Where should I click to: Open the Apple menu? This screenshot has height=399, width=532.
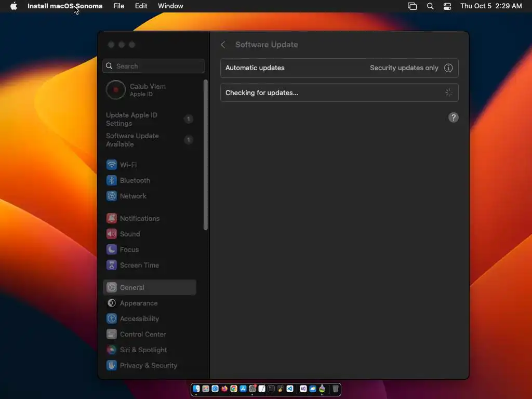pos(14,6)
